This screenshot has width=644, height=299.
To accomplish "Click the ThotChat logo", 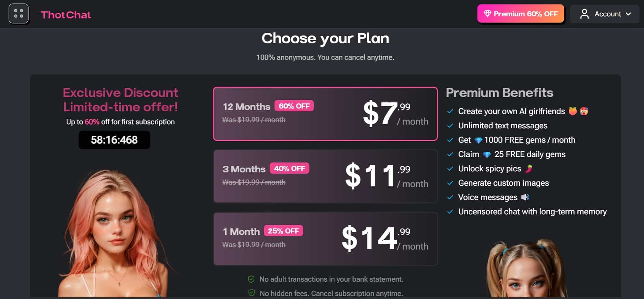I will [66, 15].
